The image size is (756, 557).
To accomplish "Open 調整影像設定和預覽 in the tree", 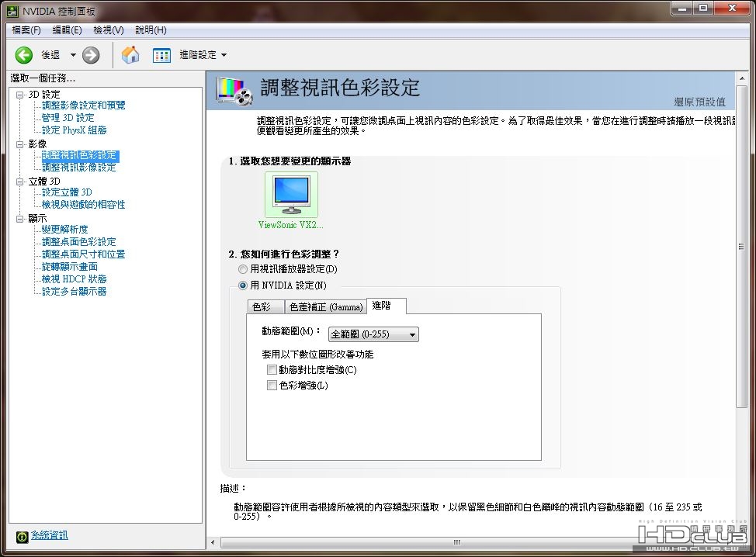I will (x=83, y=105).
